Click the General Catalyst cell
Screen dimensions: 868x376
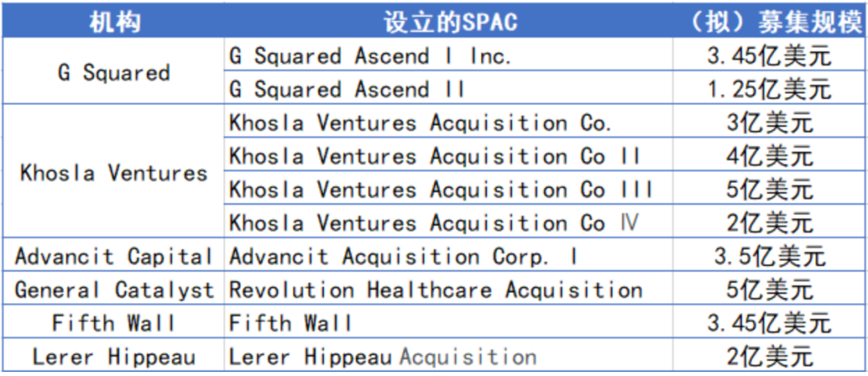point(113,289)
